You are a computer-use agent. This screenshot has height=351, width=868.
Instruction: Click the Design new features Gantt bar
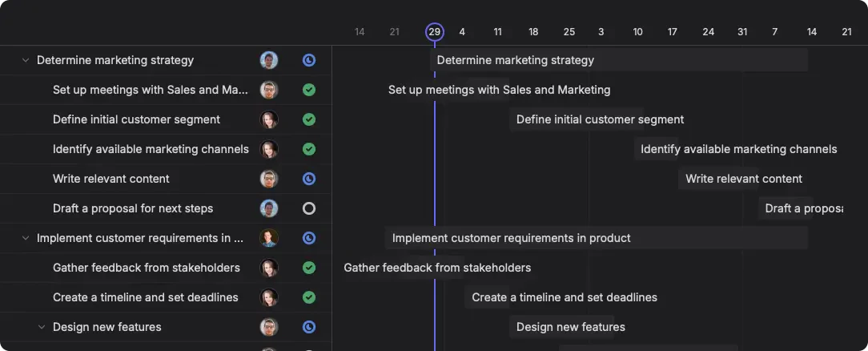click(562, 327)
